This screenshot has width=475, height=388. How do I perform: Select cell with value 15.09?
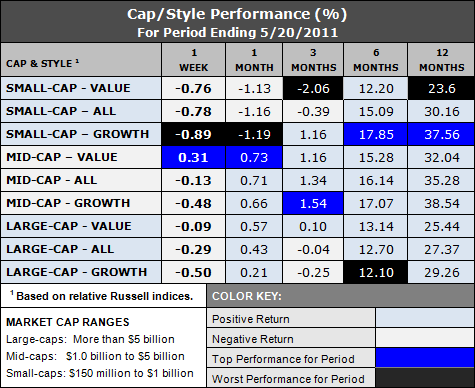point(376,111)
